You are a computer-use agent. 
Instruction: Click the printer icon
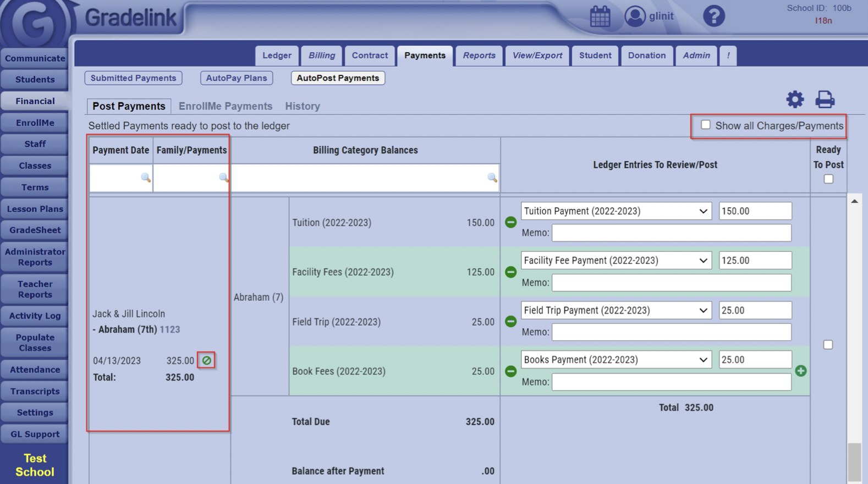pyautogui.click(x=825, y=100)
